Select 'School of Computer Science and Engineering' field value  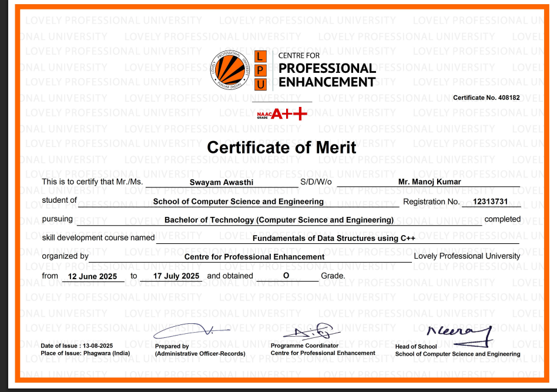[239, 202]
